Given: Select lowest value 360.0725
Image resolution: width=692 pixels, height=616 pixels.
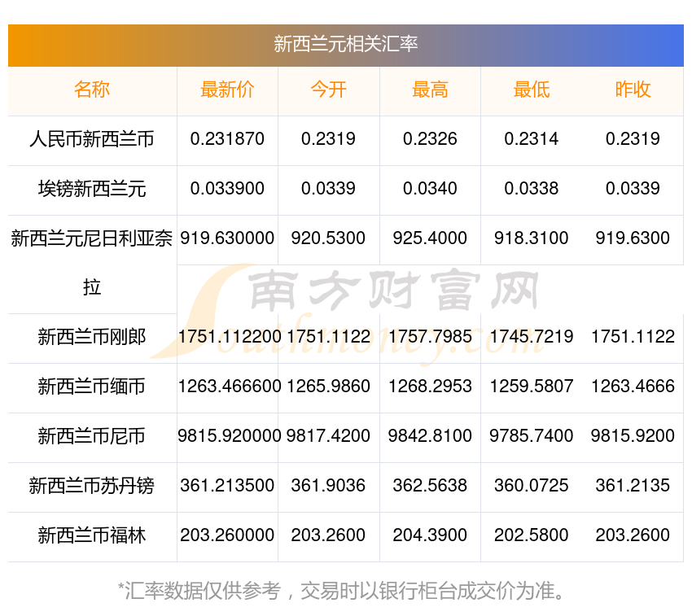Looking at the screenshot, I should tap(532, 485).
